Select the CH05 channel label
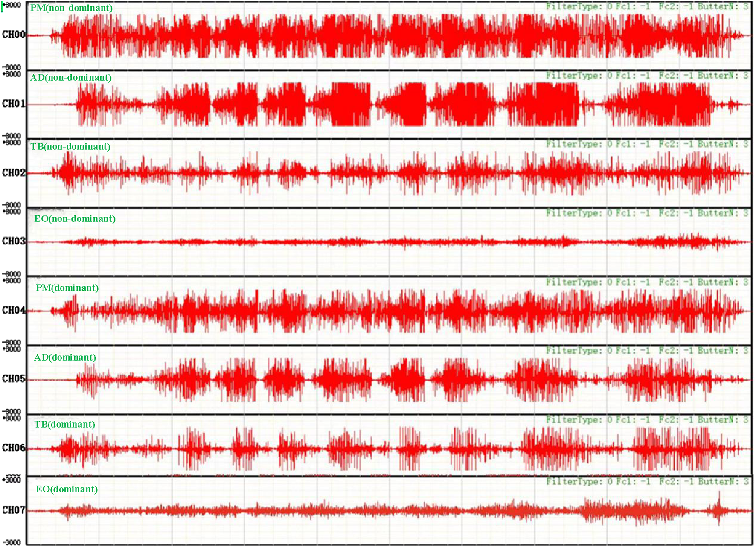This screenshot has width=756, height=547. click(14, 379)
